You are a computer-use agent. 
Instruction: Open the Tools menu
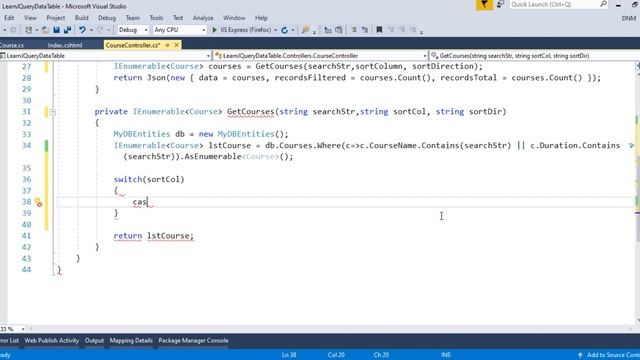pos(156,18)
